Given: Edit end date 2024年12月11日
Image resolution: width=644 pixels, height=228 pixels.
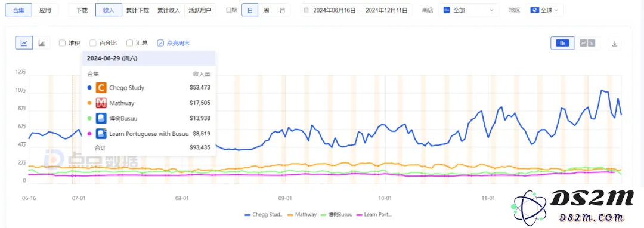Looking at the screenshot, I should click(x=386, y=10).
